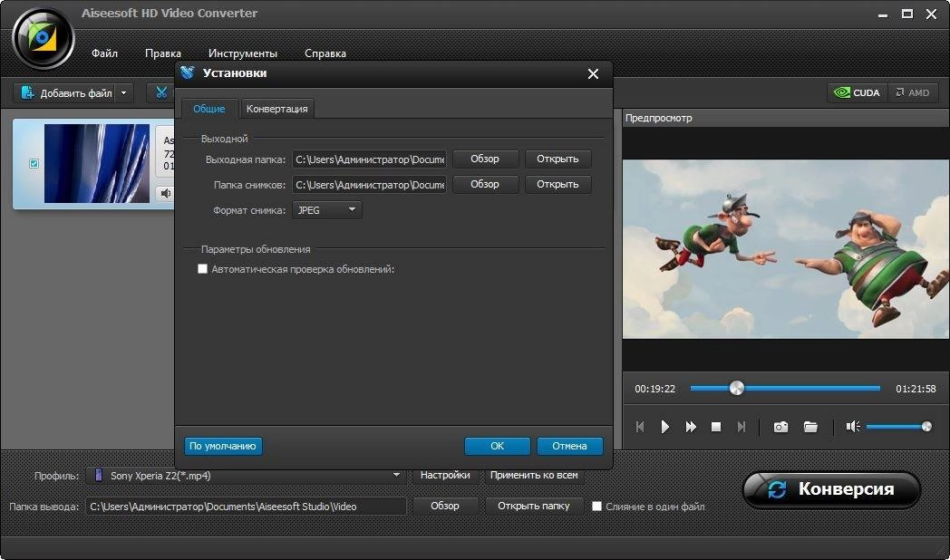Click Открыть папку button
The height and width of the screenshot is (560, 950).
(533, 506)
